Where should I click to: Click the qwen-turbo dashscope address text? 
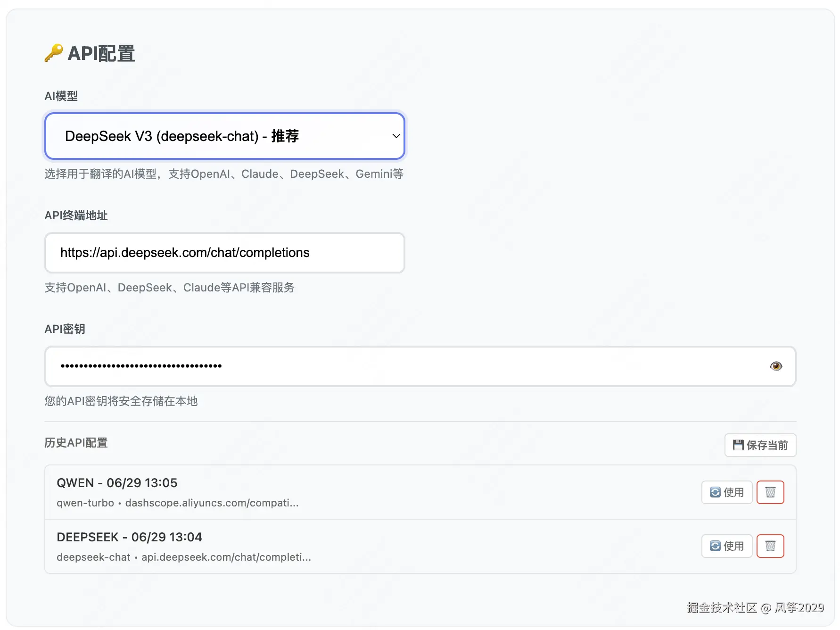[x=178, y=503]
